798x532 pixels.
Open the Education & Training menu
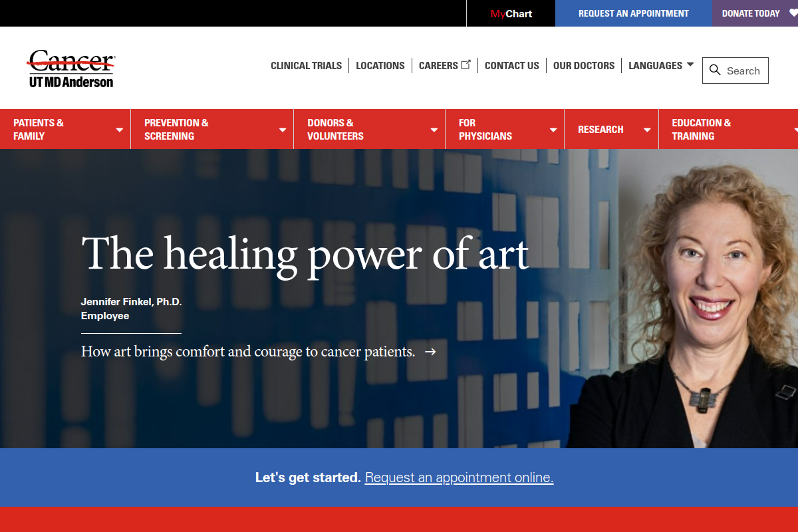click(x=728, y=129)
